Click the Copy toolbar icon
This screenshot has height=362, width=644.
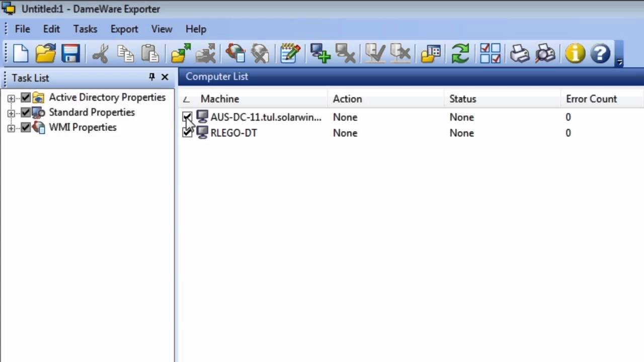(125, 53)
